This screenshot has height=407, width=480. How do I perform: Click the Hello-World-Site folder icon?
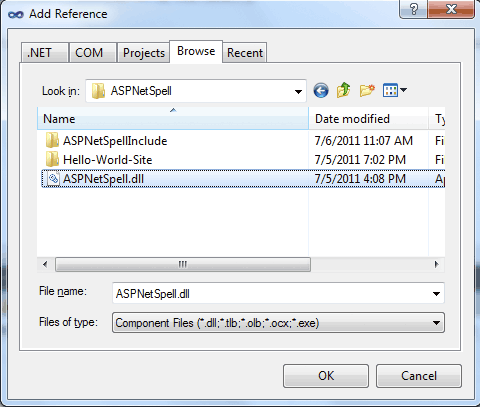(52, 159)
